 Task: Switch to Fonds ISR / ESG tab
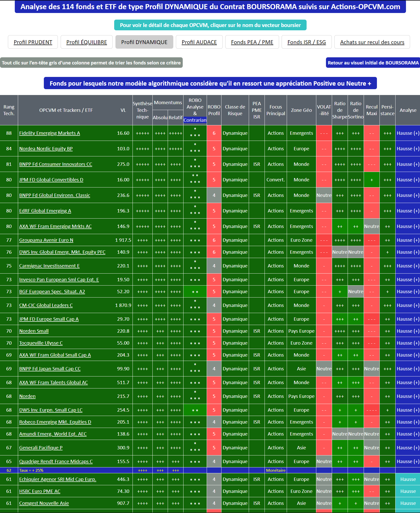(307, 42)
